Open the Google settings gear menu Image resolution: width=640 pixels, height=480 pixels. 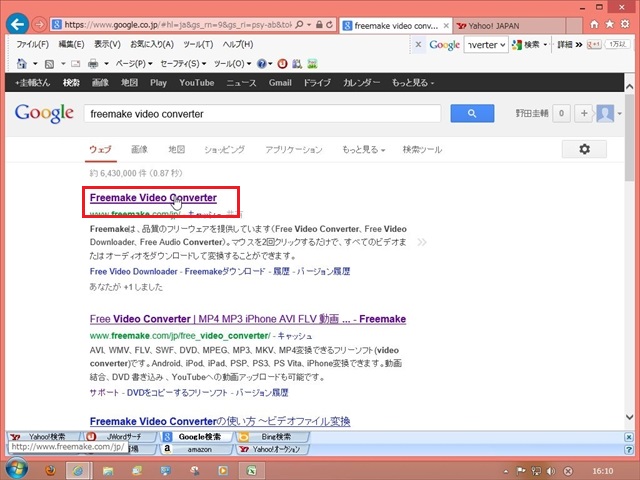(x=584, y=149)
